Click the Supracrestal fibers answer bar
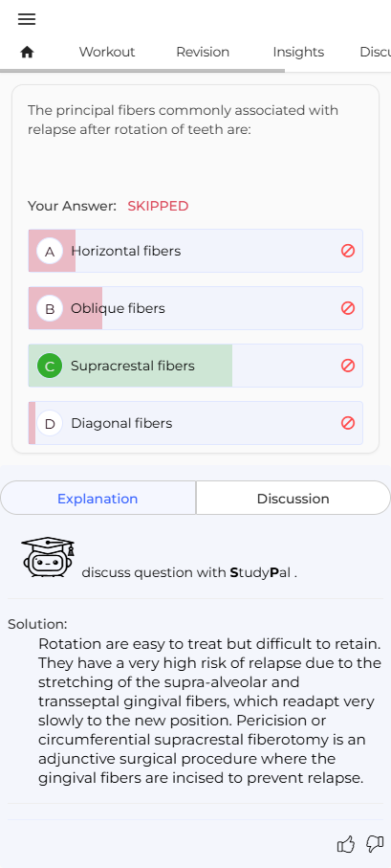 pyautogui.click(x=196, y=366)
